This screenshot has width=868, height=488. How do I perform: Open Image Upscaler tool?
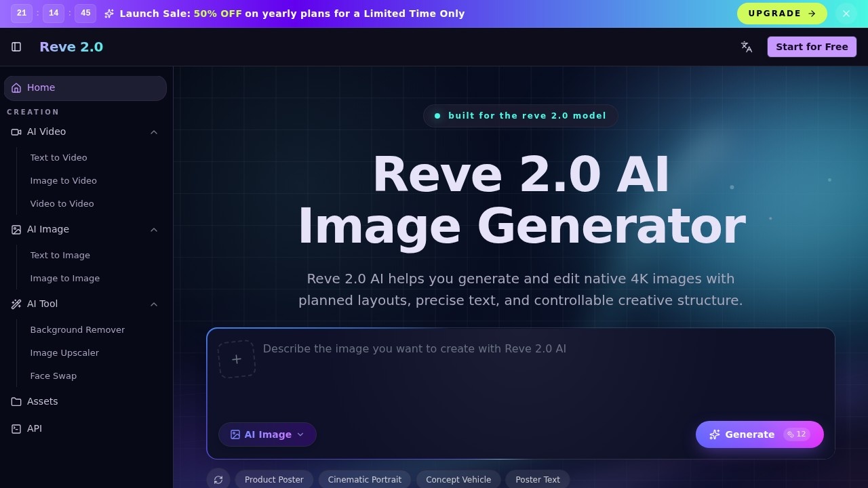pyautogui.click(x=64, y=352)
